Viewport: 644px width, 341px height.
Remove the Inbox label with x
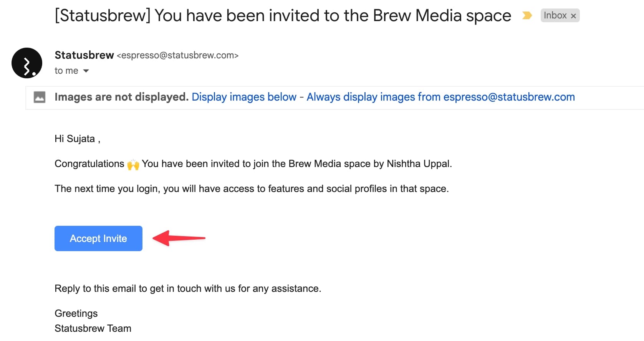click(x=573, y=16)
